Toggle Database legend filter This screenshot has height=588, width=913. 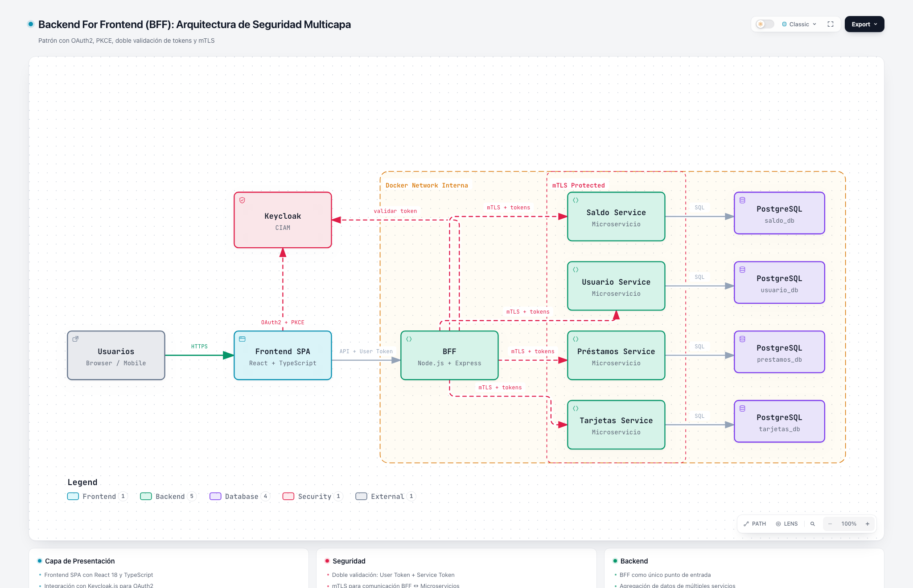pyautogui.click(x=240, y=496)
